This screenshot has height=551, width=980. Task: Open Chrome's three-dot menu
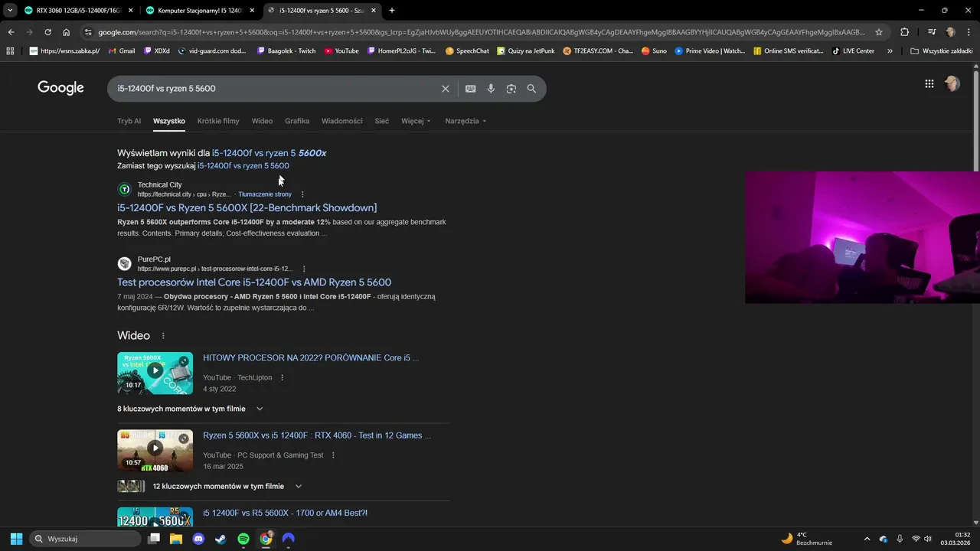tap(969, 32)
